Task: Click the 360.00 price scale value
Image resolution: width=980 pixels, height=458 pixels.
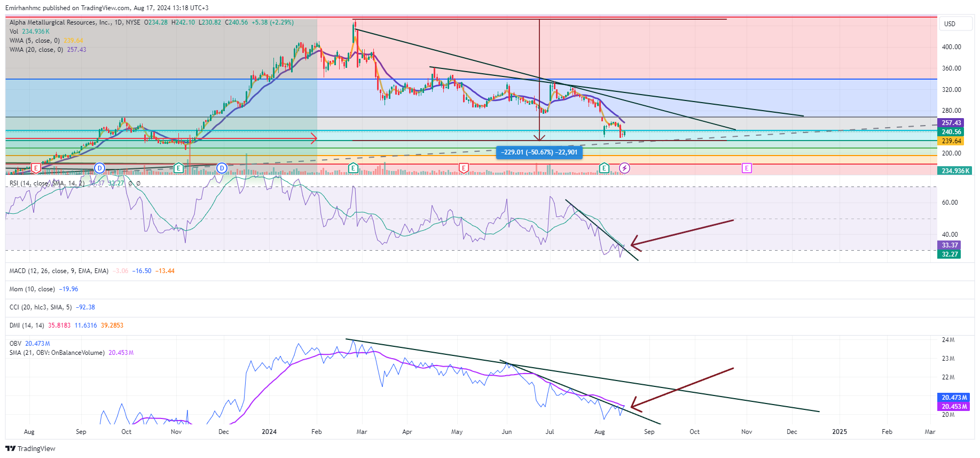Action: pyautogui.click(x=951, y=68)
